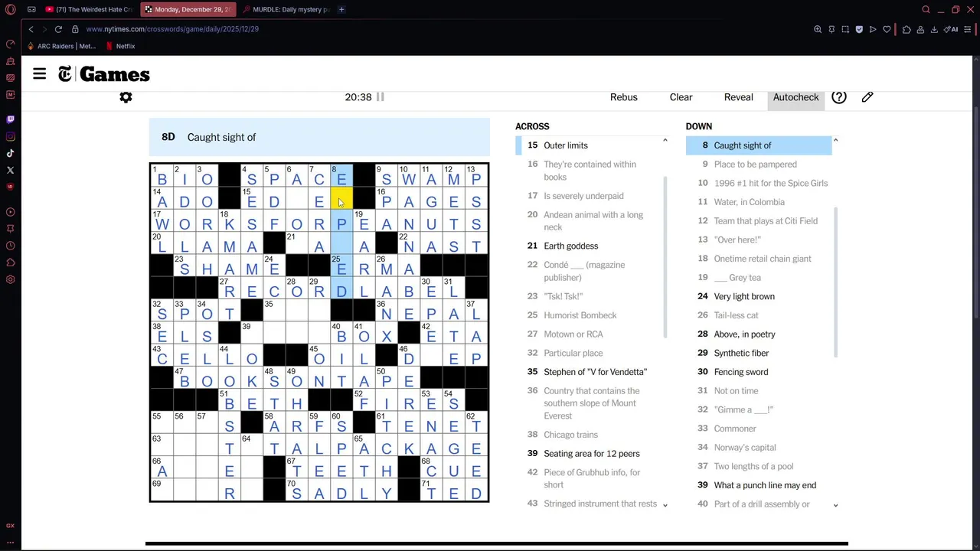Screen dimensions: 980x551
Task: Open the crossword help question icon
Action: pyautogui.click(x=839, y=97)
